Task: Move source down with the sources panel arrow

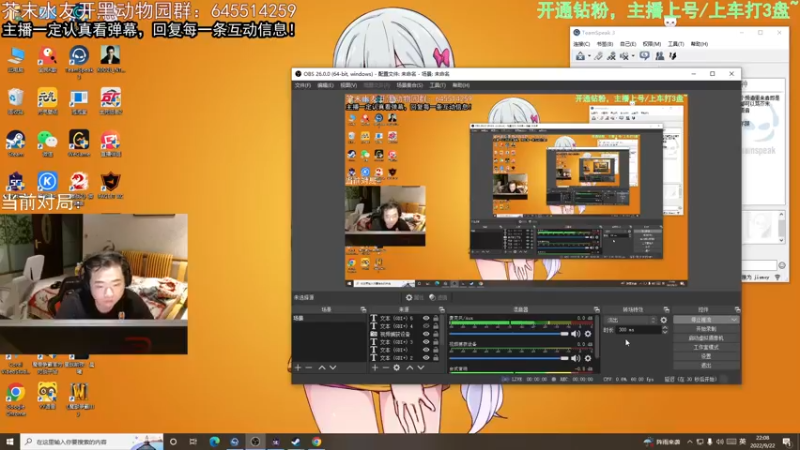Action: click(421, 368)
